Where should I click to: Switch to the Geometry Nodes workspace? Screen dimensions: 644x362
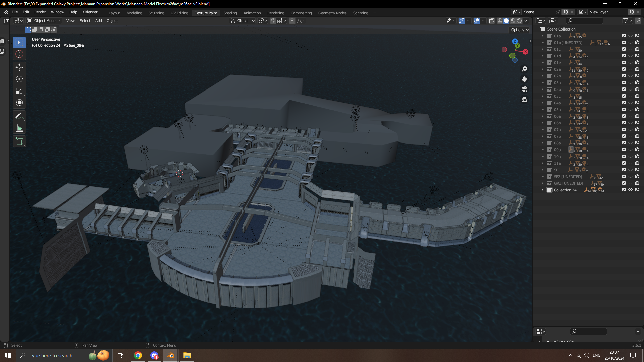pyautogui.click(x=332, y=13)
